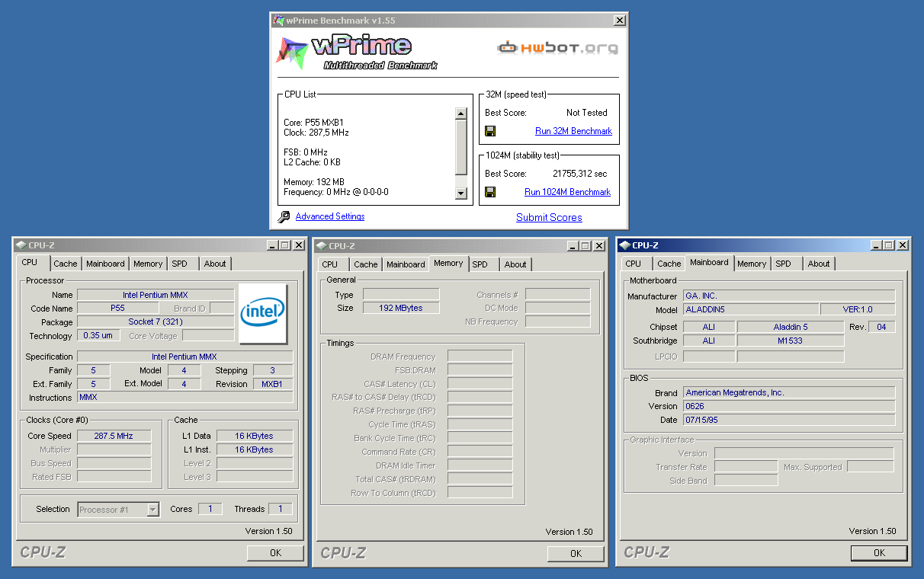Click the Instructions field MMX
Screen dimensions: 924x579
pos(185,397)
